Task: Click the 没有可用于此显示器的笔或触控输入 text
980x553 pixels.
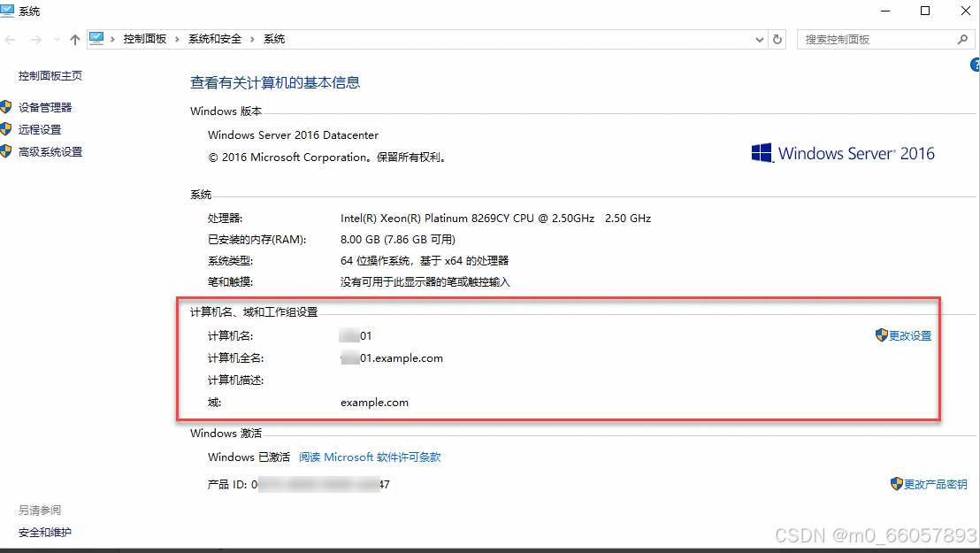Action: (425, 282)
